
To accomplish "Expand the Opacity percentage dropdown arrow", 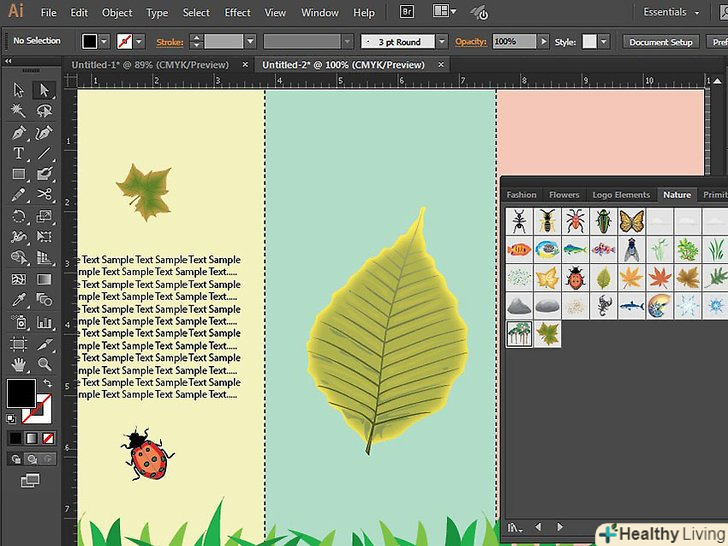I will tap(544, 42).
